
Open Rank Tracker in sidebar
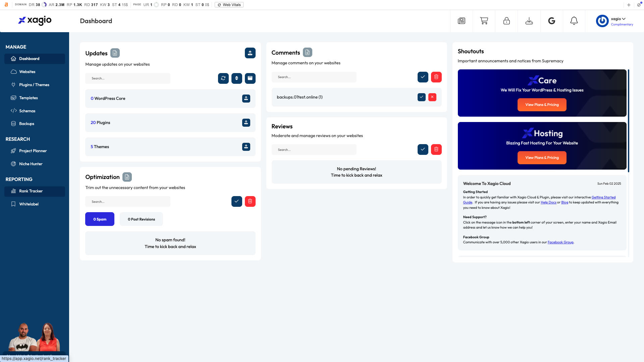pyautogui.click(x=35, y=191)
